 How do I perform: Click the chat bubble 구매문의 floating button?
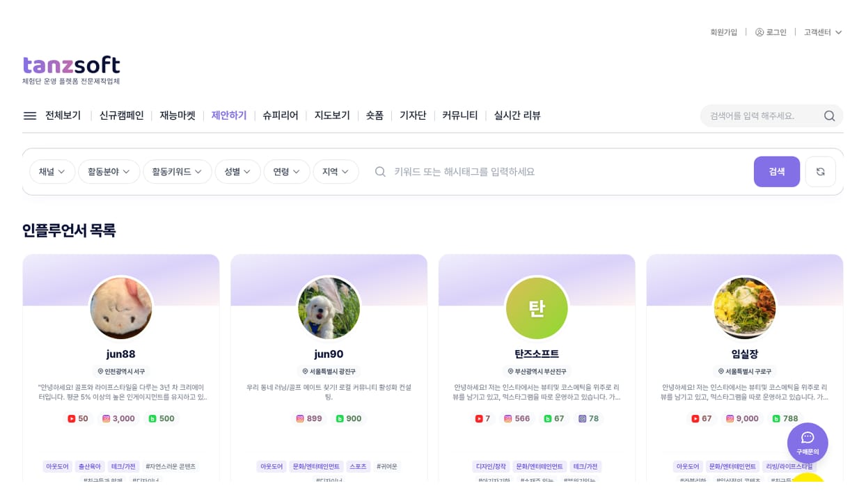coord(808,443)
